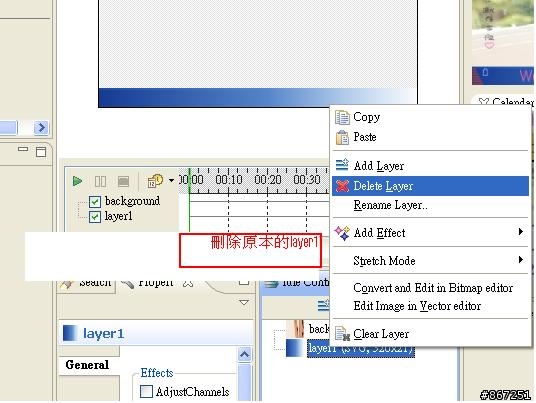This screenshot has width=536, height=403.
Task: Click the Paste clipboard icon
Action: pos(342,138)
